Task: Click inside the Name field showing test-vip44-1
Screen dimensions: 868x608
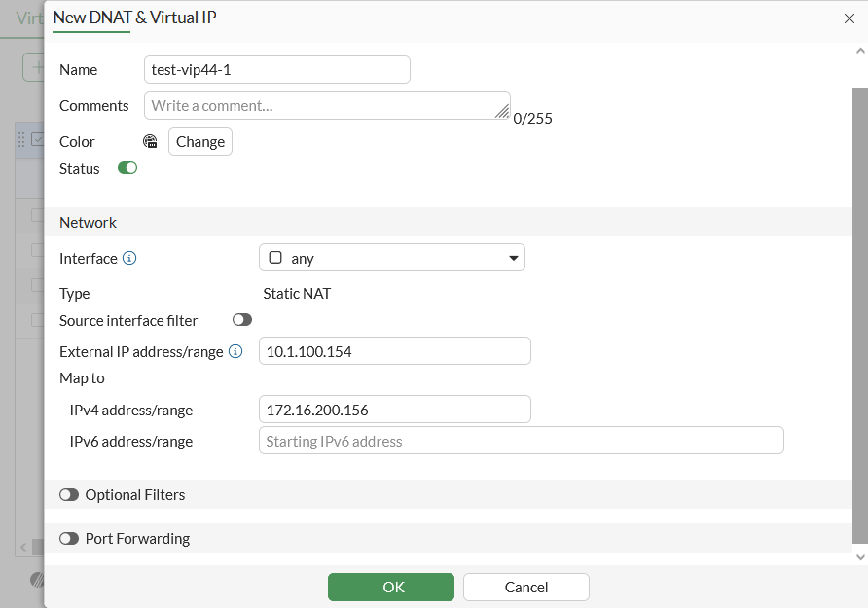Action: [x=276, y=69]
